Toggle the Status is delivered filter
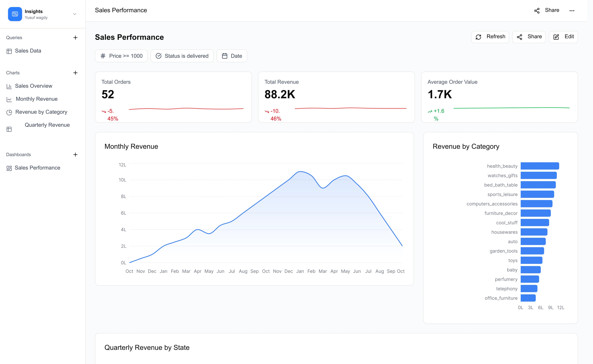This screenshot has width=593, height=364. 182,56
